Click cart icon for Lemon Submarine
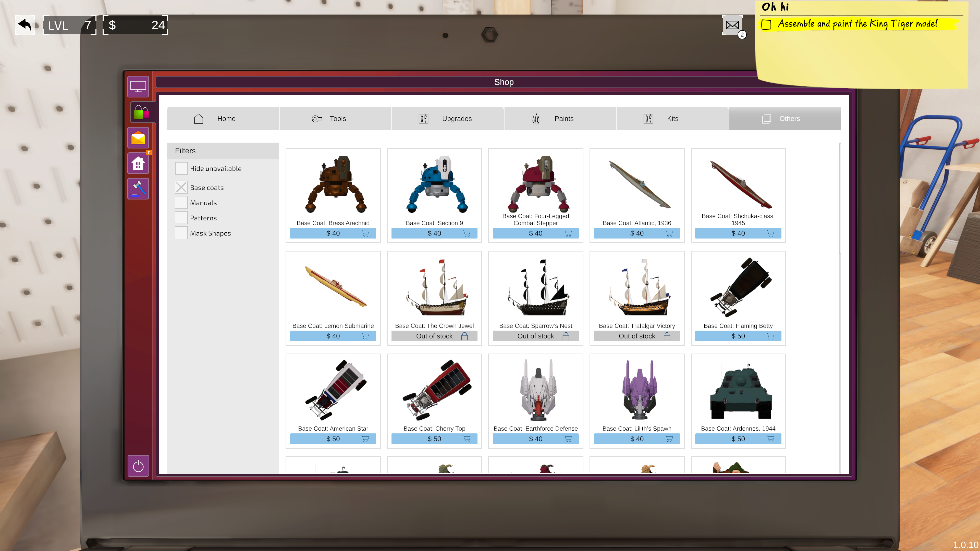980x551 pixels. click(365, 336)
